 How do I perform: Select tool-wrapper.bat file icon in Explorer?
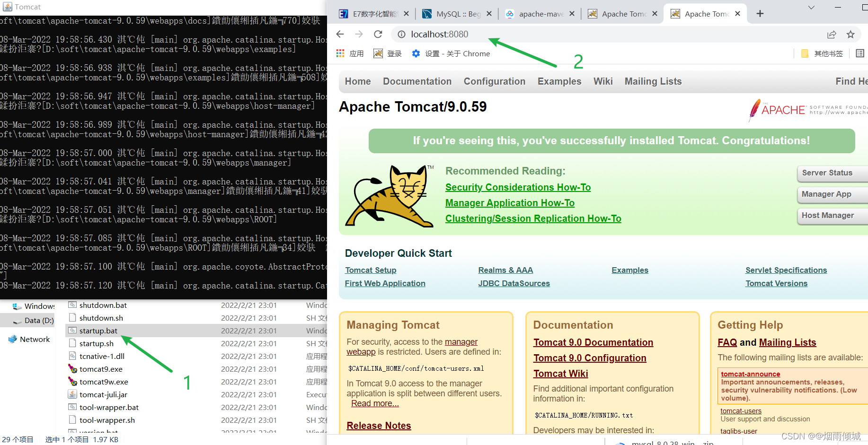click(72, 407)
